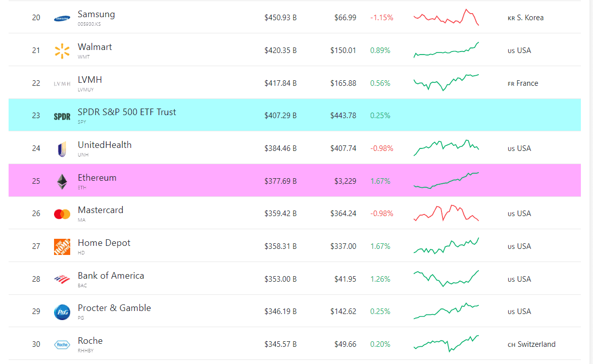The image size is (593, 364).
Task: Click the SPDR logo icon
Action: coord(62,117)
